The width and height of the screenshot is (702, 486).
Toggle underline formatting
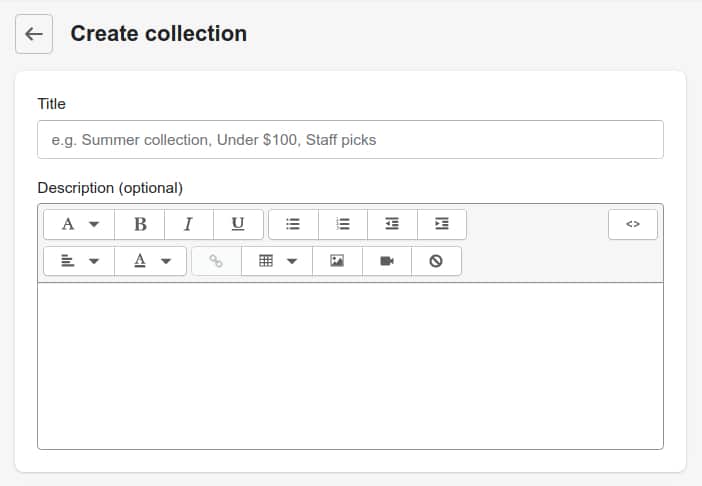(238, 224)
